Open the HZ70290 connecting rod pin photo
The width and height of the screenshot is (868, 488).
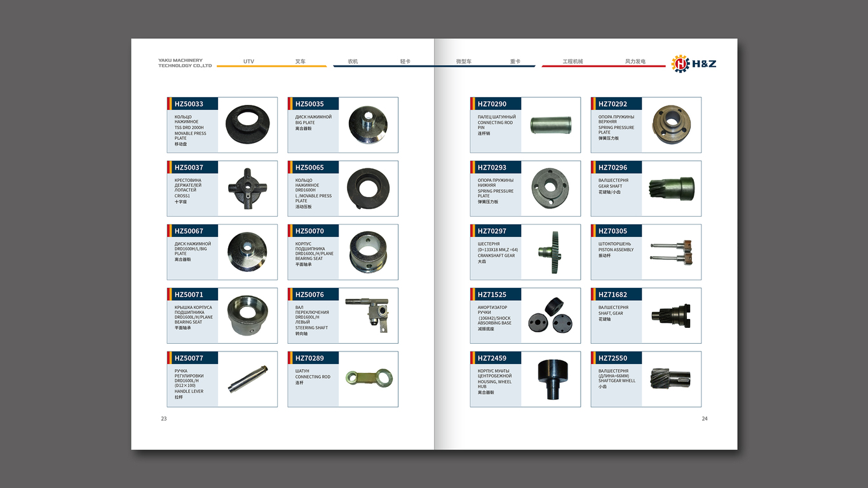point(551,125)
